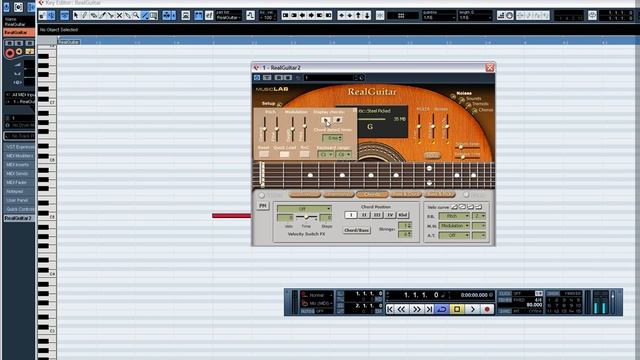Screen dimensions: 640x360
Task: Open the Keyboard range high note dropdown
Action: coord(343,154)
